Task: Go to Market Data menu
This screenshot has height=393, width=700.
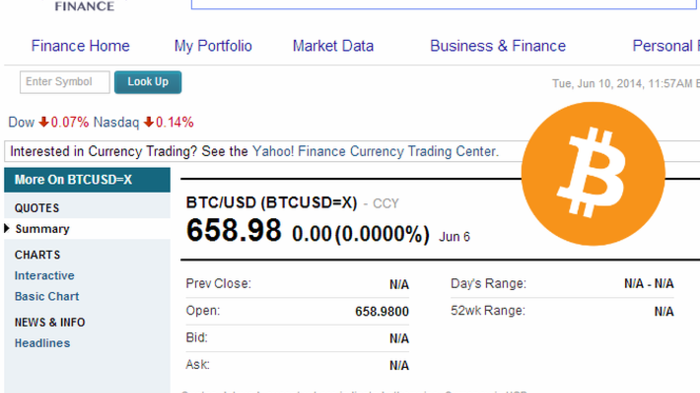Action: tap(333, 46)
